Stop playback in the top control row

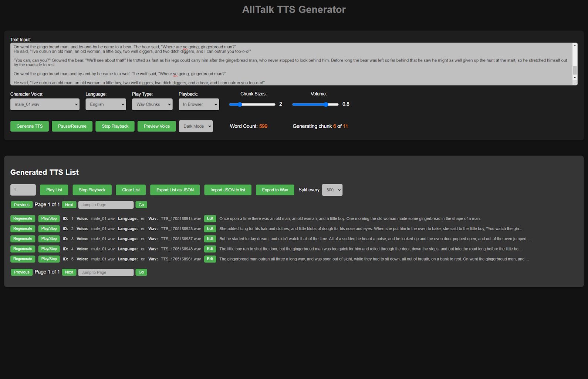(115, 126)
